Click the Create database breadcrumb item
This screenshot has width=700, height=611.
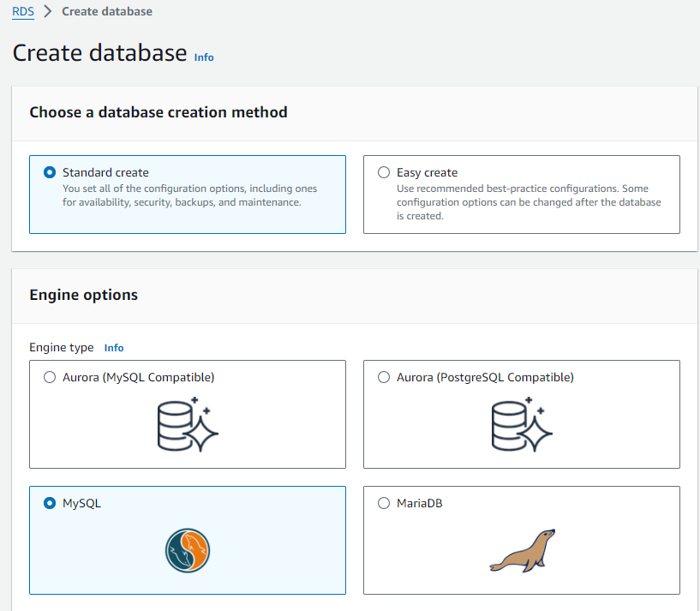pyautogui.click(x=107, y=12)
